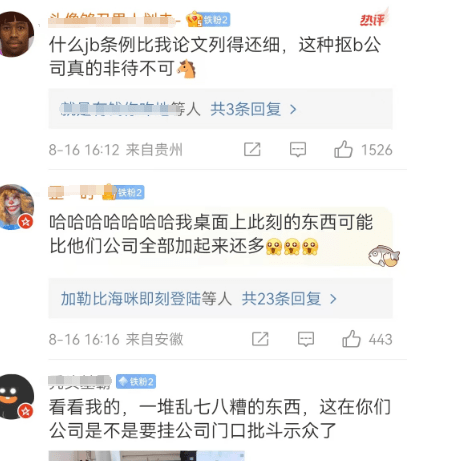Image resolution: width=459 pixels, height=461 pixels.
Task: Open the chevron arrow next to 共23条回复
Action: [333, 299]
